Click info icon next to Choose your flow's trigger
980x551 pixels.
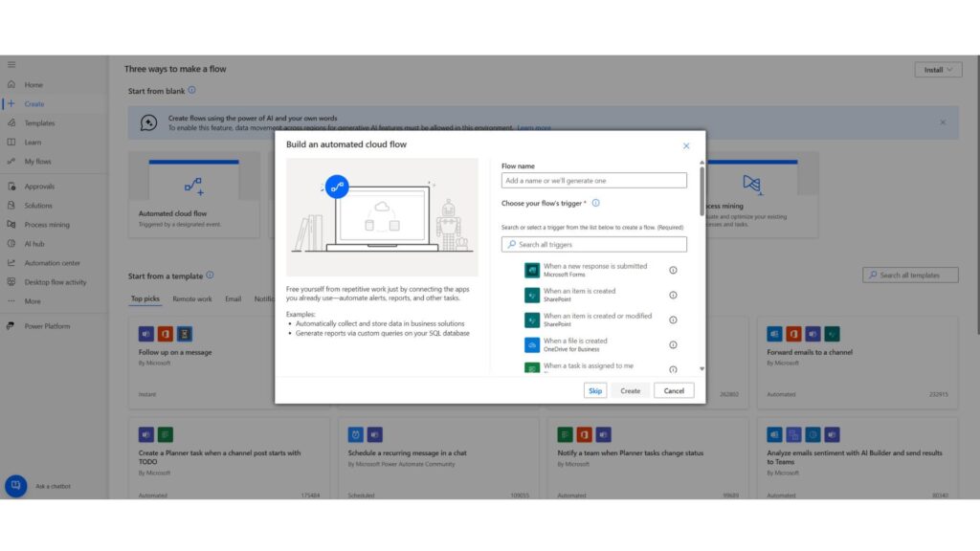(x=595, y=203)
